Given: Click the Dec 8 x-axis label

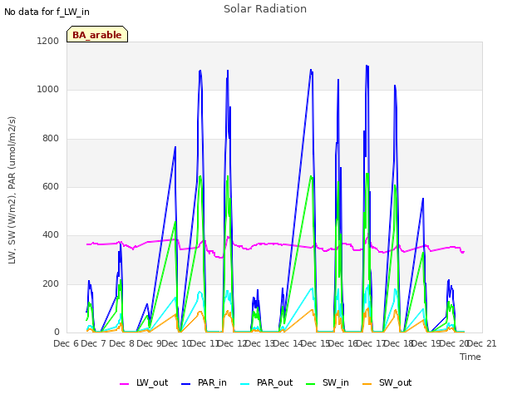Looking at the screenshot, I should pyautogui.click(x=121, y=343).
